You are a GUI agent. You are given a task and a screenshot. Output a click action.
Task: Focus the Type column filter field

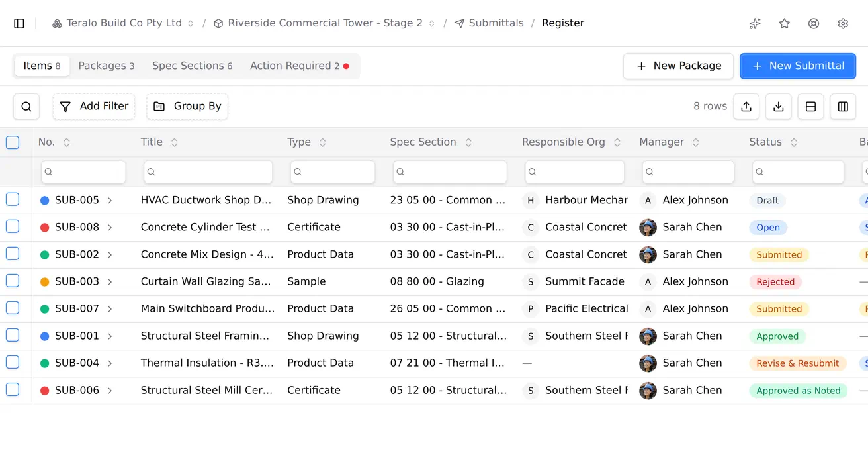[x=333, y=172]
